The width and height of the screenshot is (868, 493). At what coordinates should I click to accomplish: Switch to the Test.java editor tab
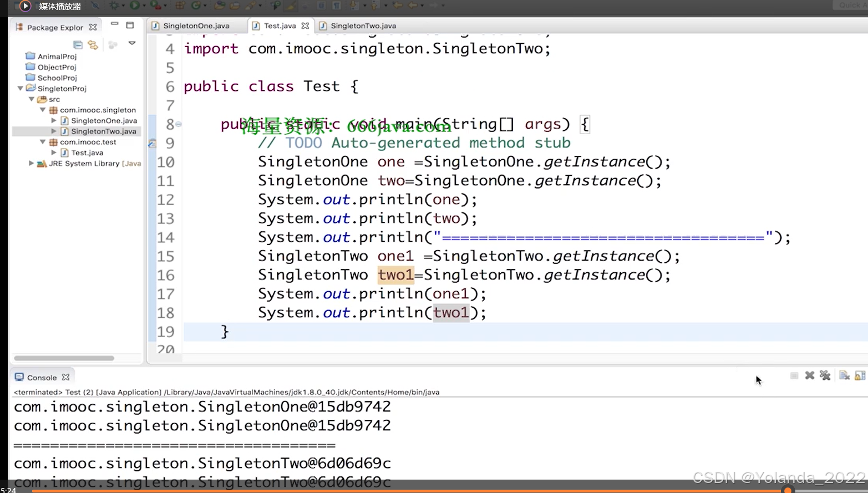[x=280, y=26]
